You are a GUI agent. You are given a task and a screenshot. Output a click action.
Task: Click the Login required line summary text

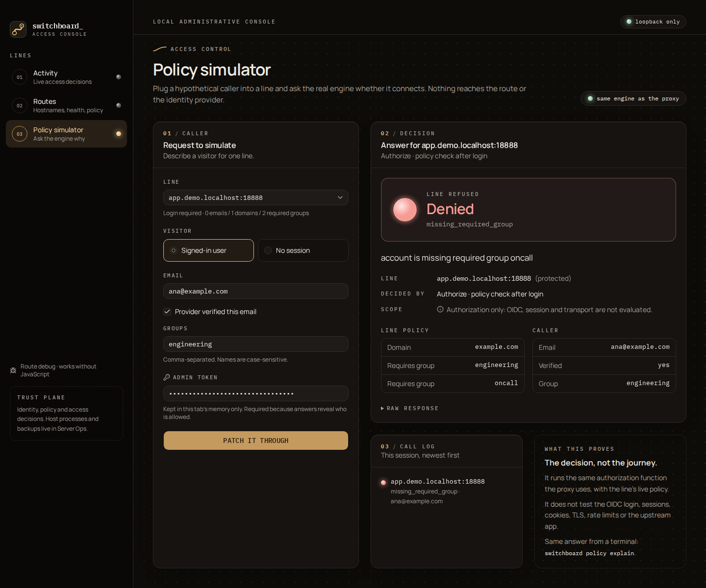[236, 213]
